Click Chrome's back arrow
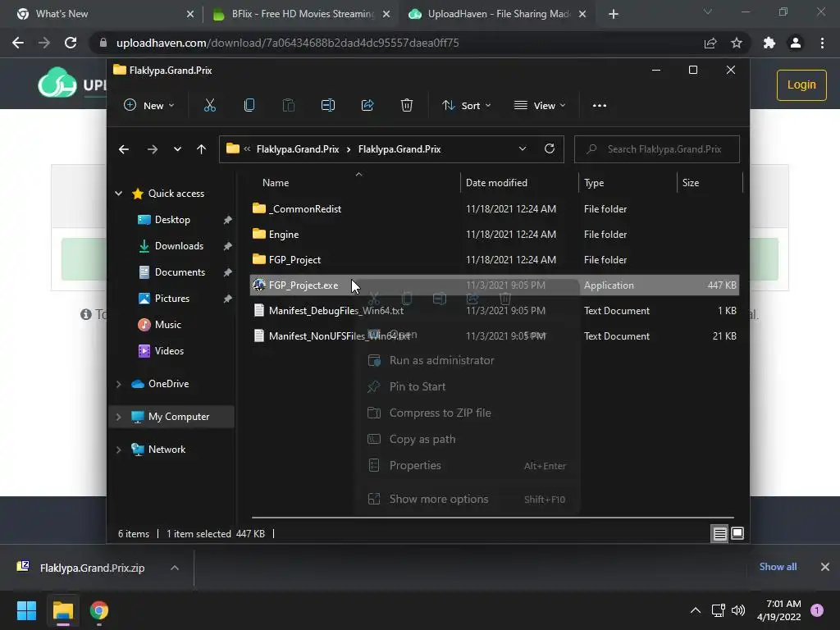Image resolution: width=840 pixels, height=630 pixels. click(x=18, y=43)
